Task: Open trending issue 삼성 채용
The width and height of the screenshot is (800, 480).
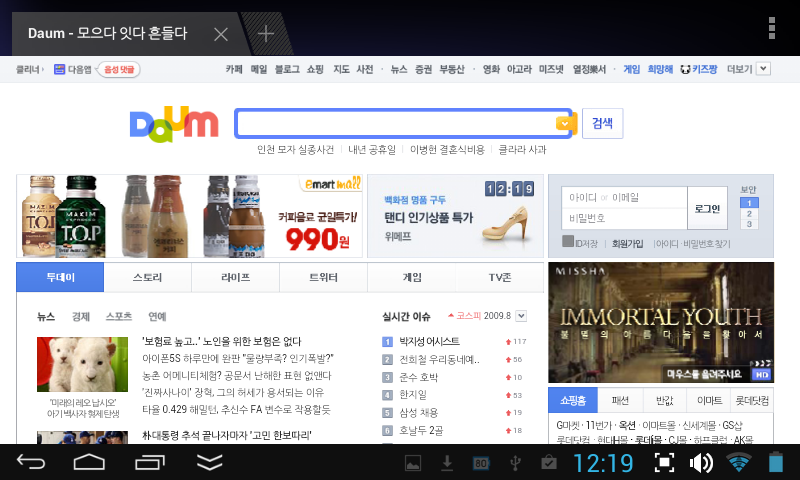Action: click(x=418, y=412)
